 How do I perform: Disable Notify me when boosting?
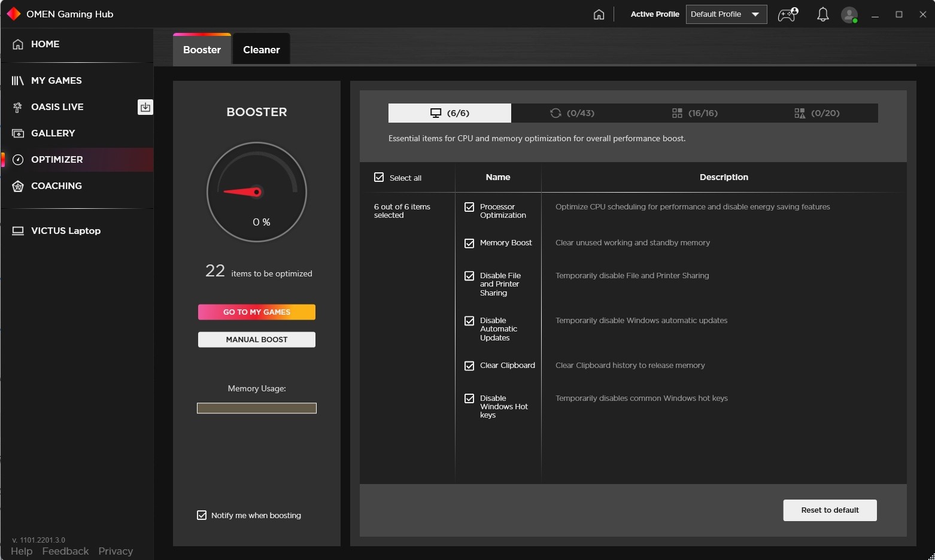point(202,515)
